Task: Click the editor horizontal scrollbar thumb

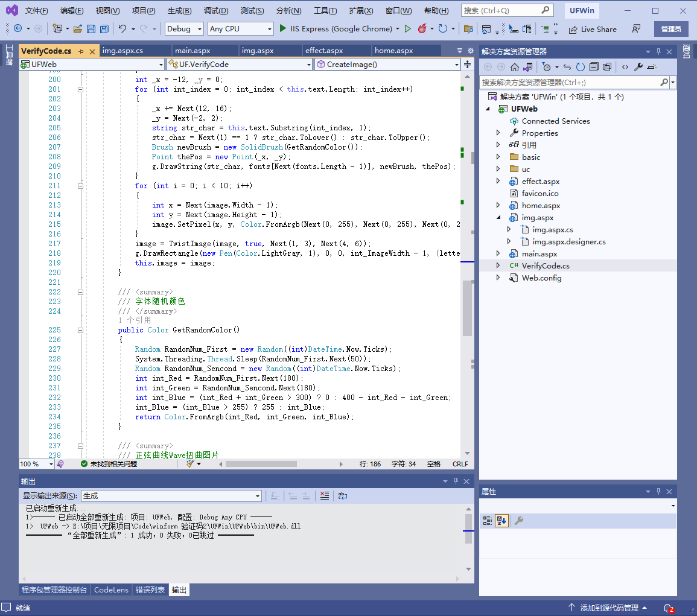Action: click(x=261, y=464)
